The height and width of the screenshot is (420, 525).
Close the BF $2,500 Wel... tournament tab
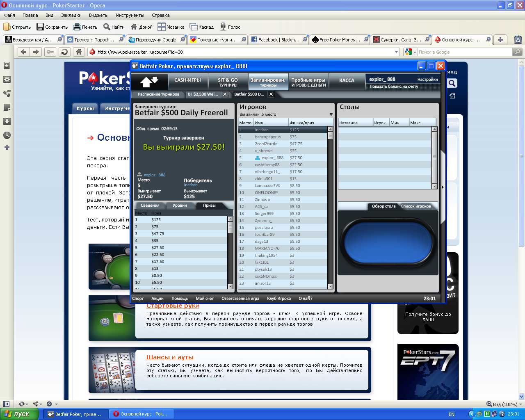(x=224, y=94)
